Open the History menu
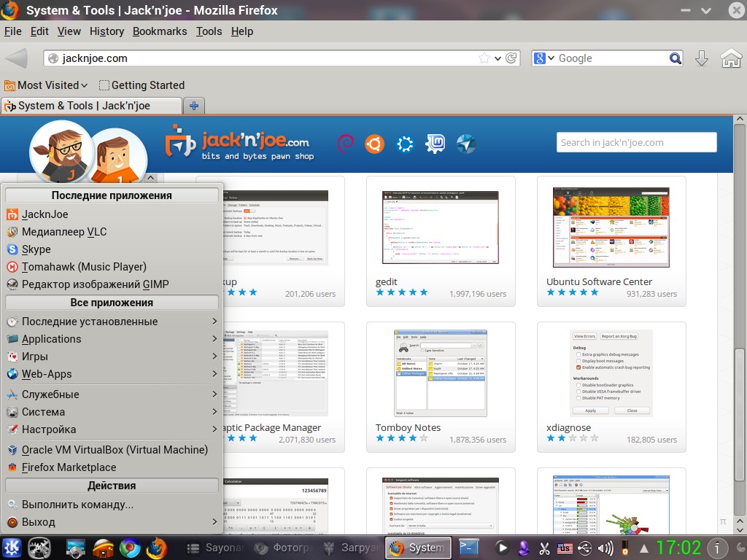This screenshot has height=560, width=747. pos(107,31)
